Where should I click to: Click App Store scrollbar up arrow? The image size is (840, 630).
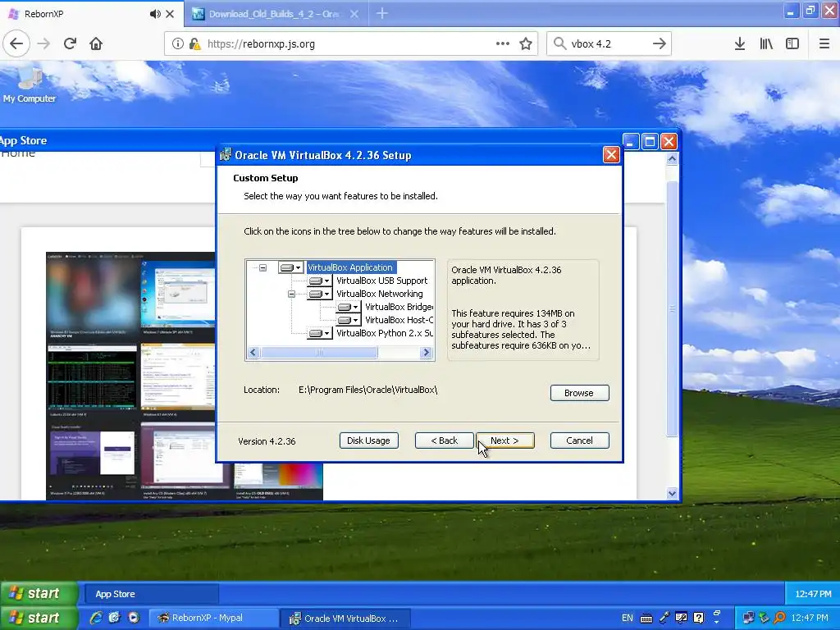(673, 159)
